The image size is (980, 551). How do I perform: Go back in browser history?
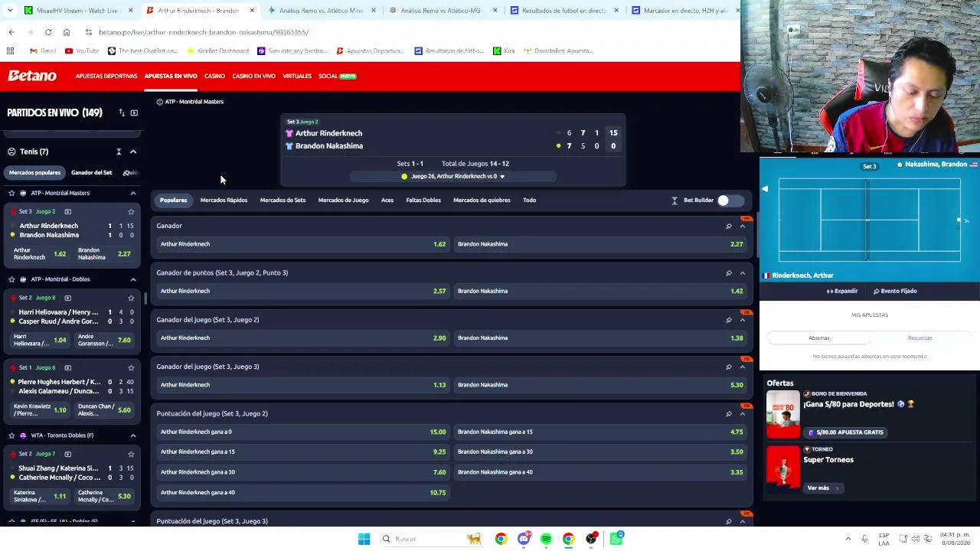[11, 32]
